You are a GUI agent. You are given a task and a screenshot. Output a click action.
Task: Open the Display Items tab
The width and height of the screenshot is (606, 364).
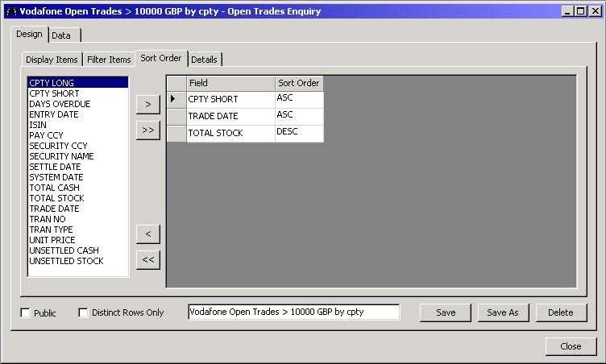pyautogui.click(x=52, y=60)
